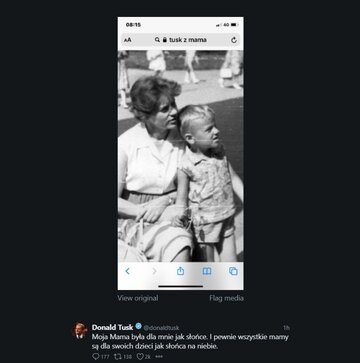The image size is (360, 363).
Task: Click the @donaldtusk handle
Action: (161, 328)
